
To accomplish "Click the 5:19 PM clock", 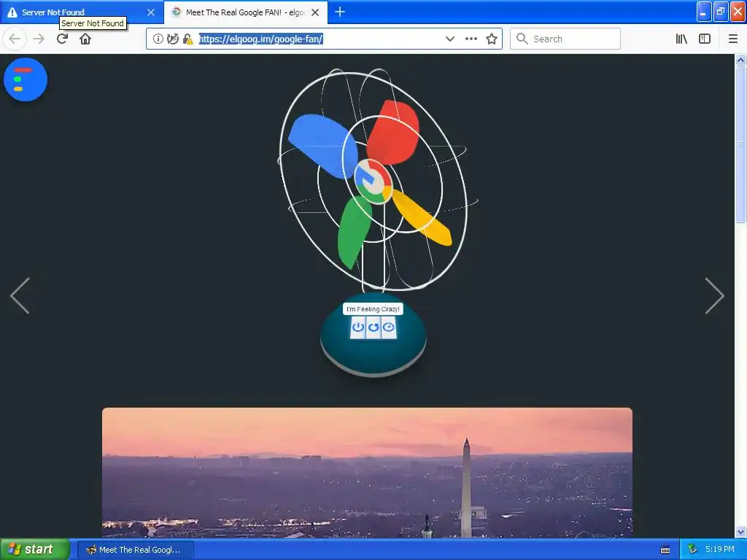I will [720, 549].
